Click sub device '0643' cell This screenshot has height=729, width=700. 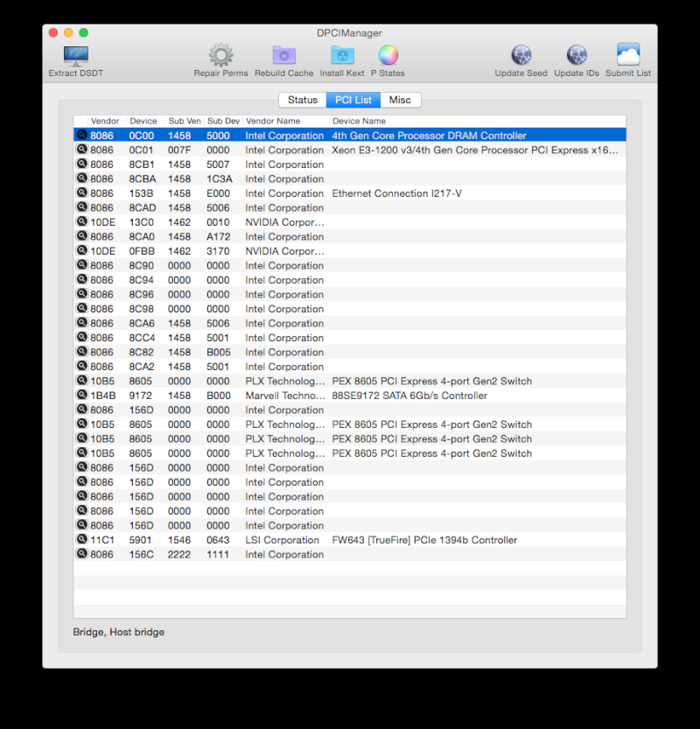pyautogui.click(x=218, y=540)
